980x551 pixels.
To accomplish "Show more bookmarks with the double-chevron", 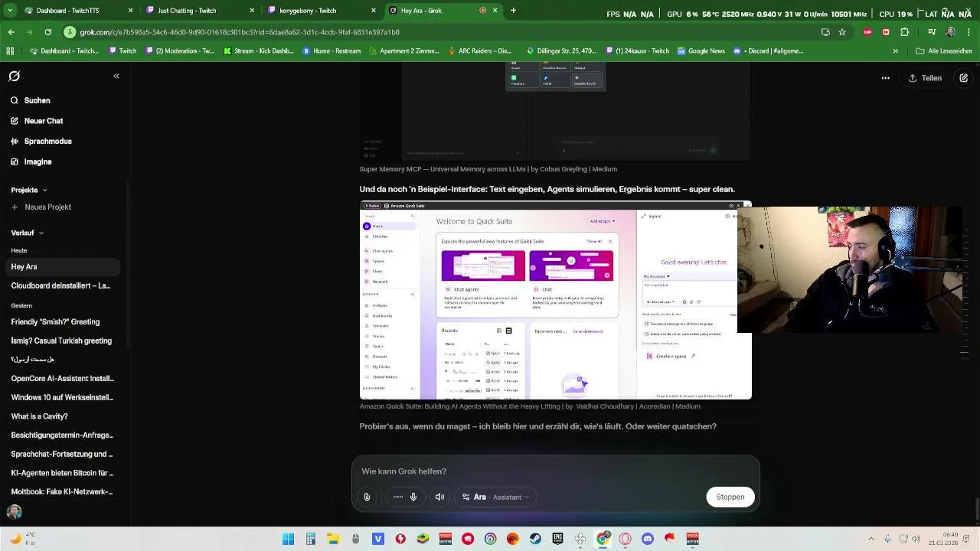I will coord(895,51).
